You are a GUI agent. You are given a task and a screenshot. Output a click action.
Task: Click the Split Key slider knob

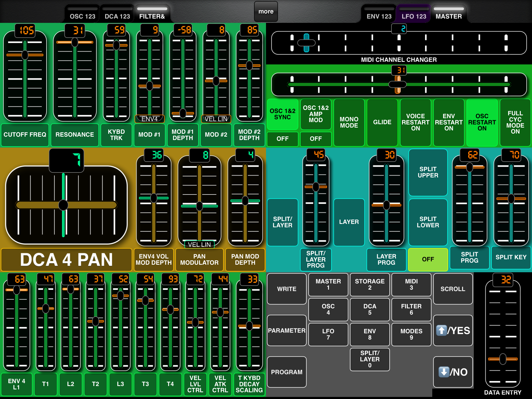511,199
